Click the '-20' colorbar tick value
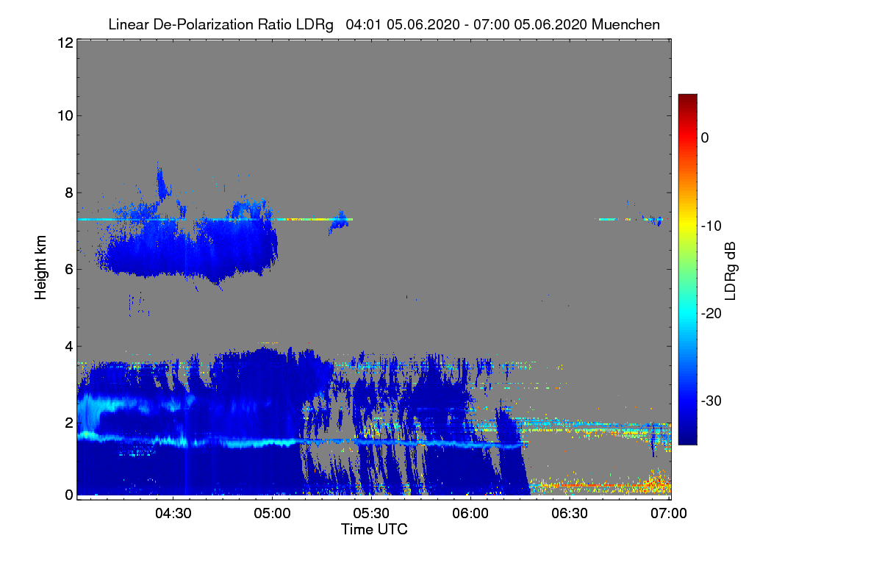Screen dimensions: 882x588 pyautogui.click(x=711, y=313)
